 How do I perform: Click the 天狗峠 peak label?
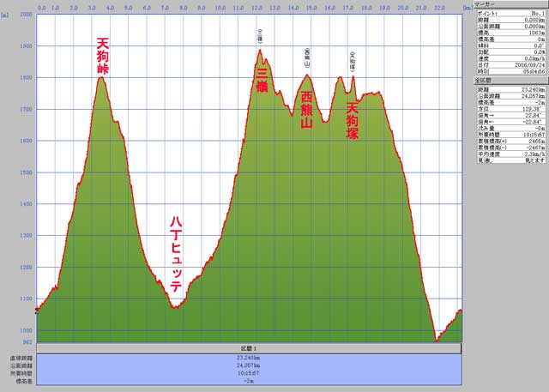pos(103,55)
